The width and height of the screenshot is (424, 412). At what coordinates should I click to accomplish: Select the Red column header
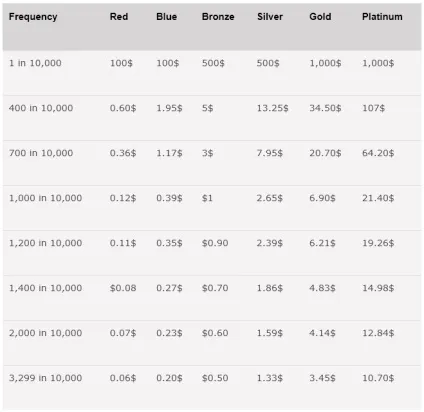[x=119, y=16]
